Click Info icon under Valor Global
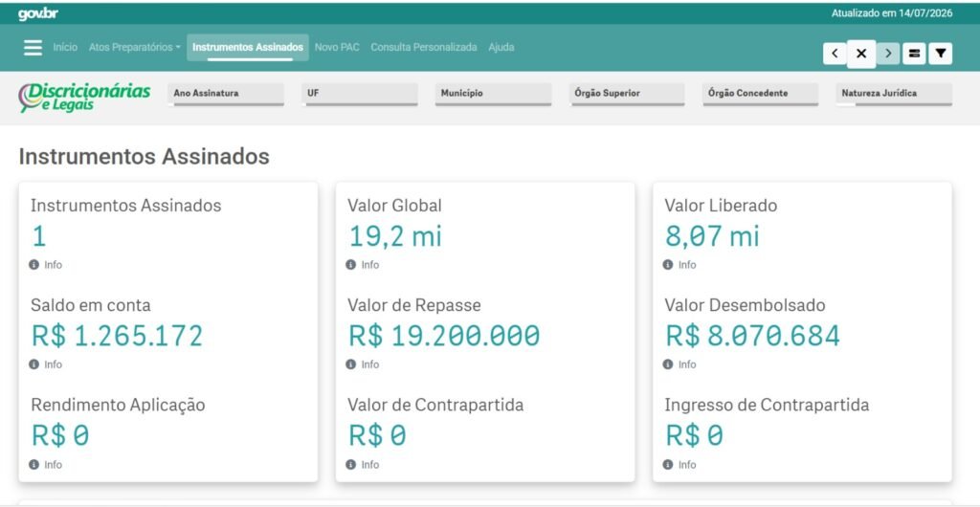This screenshot has height=507, width=980. pos(350,265)
